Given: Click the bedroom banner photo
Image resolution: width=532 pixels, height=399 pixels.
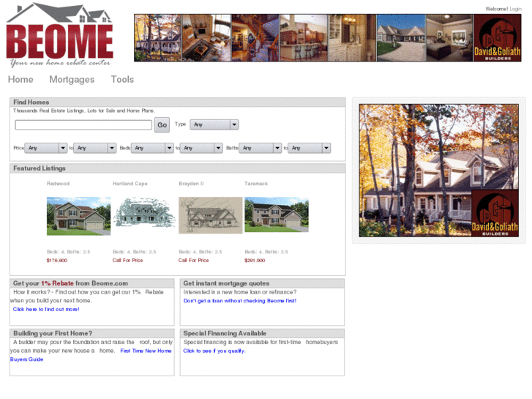Looking at the screenshot, I should 449,37.
